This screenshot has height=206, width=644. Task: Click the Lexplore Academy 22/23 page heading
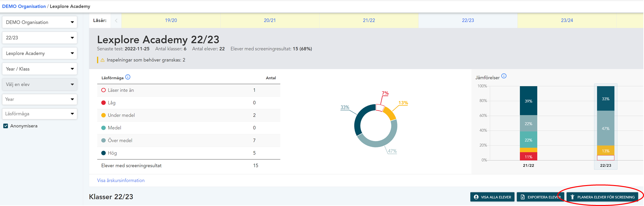[158, 40]
